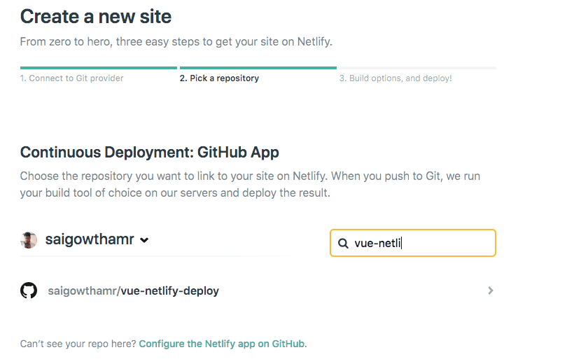This screenshot has width=588, height=364.
Task: Expand the account dropdown arrow next to saigowthamr
Action: pyautogui.click(x=144, y=240)
